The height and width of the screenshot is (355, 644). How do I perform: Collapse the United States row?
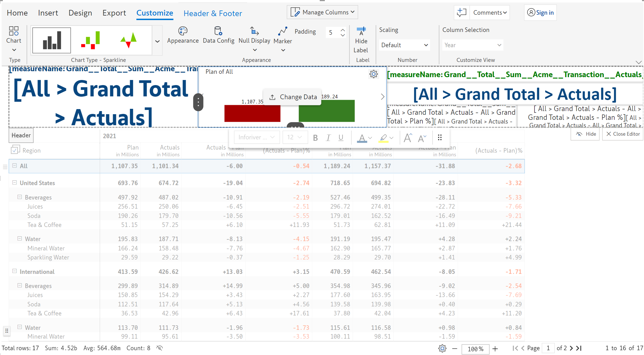point(14,183)
